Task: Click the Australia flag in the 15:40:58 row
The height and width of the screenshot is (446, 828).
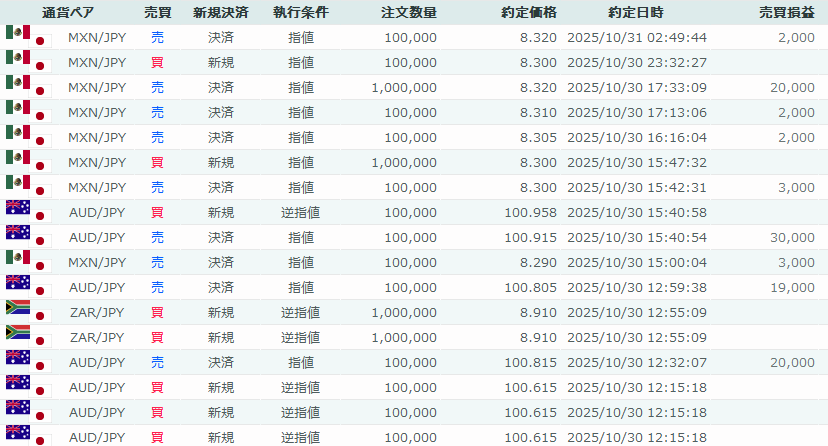Action: (17, 208)
